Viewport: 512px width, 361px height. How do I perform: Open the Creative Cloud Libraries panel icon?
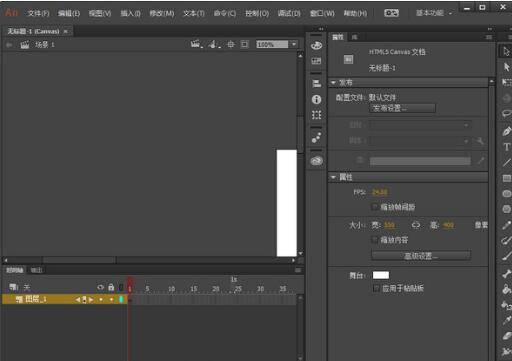click(316, 161)
